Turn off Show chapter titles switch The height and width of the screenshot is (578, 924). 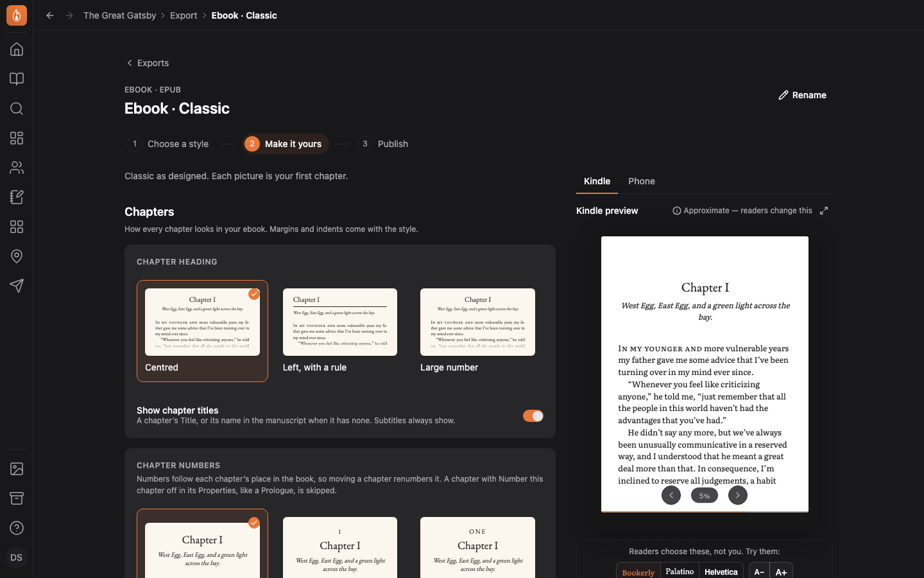(x=533, y=416)
